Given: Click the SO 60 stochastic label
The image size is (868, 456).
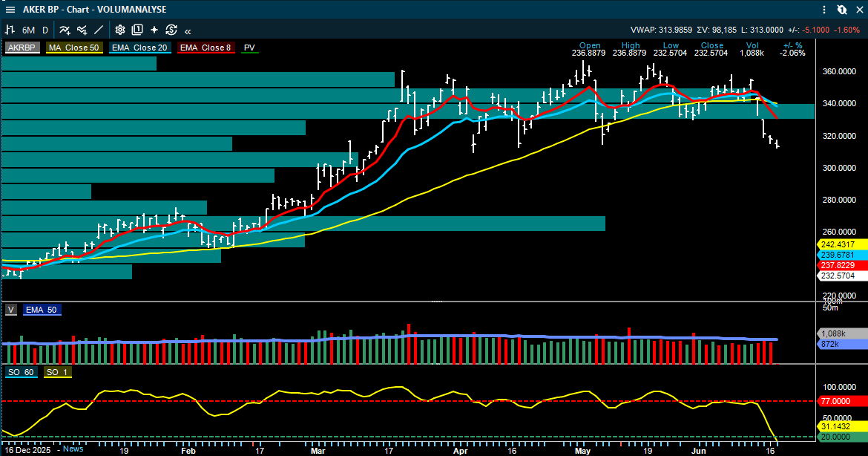Looking at the screenshot, I should pyautogui.click(x=21, y=372).
